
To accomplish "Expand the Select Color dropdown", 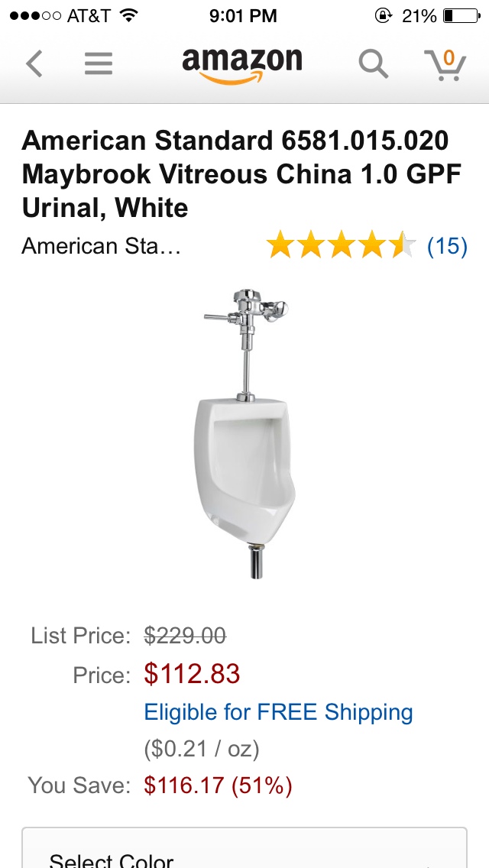I will pyautogui.click(x=244, y=848).
